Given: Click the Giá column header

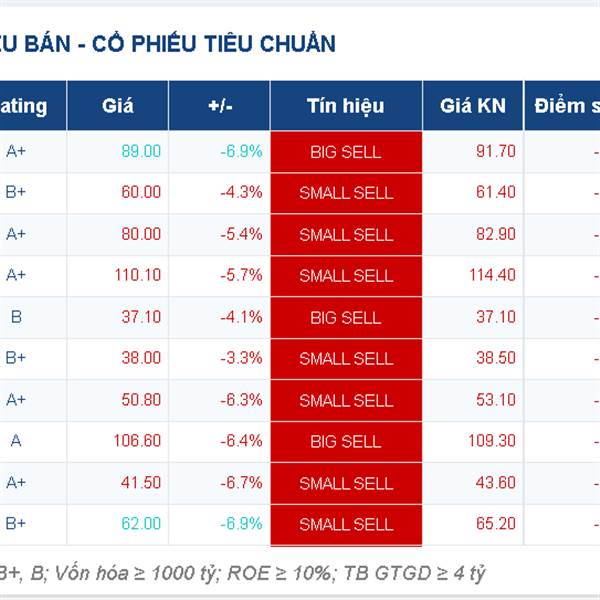Looking at the screenshot, I should click(x=117, y=106).
